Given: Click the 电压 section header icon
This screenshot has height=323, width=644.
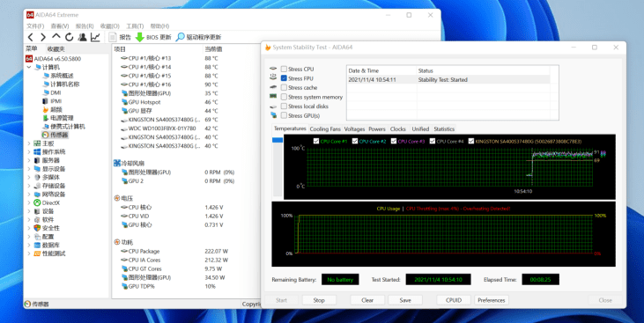Looking at the screenshot, I should click(x=117, y=198).
